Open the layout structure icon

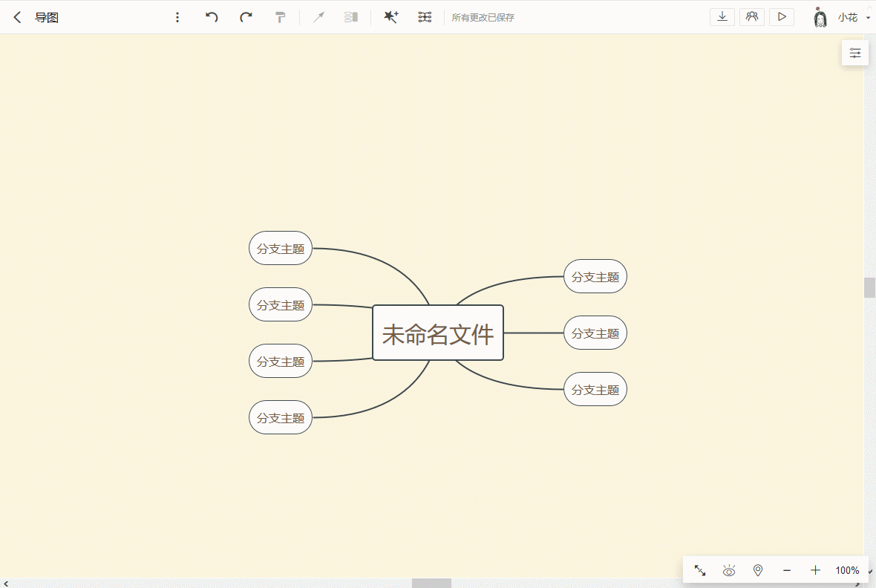click(x=425, y=17)
